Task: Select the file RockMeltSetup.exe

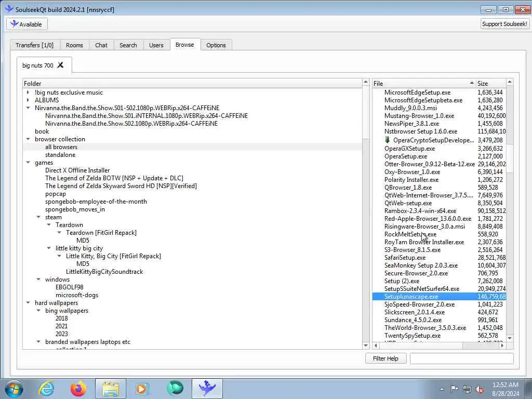Action: [410, 234]
